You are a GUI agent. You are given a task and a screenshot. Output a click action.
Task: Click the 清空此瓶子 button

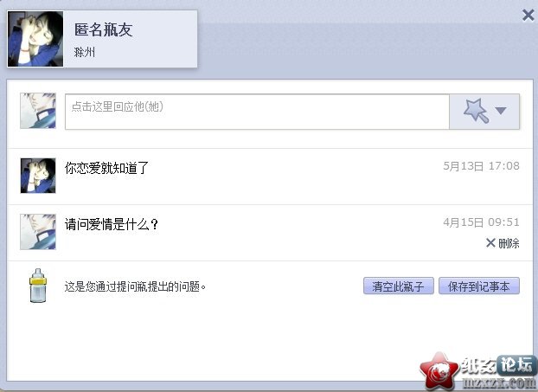(399, 286)
